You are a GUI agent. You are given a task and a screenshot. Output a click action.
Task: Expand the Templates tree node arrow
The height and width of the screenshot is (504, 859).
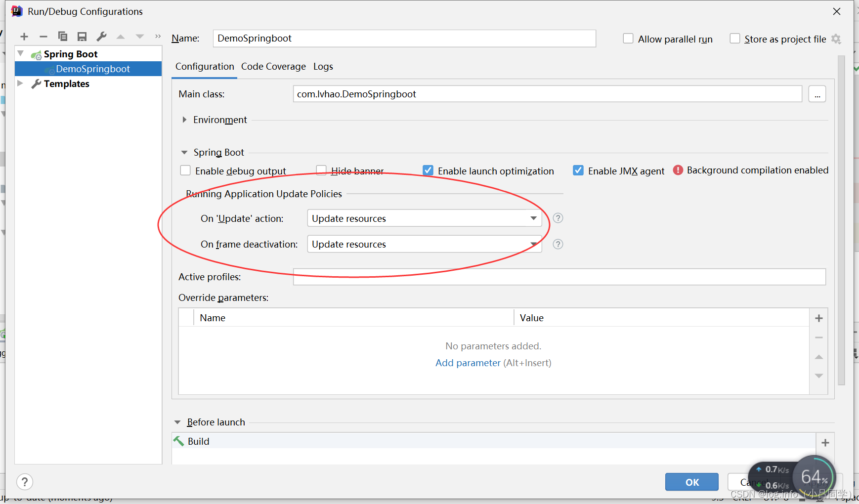(21, 83)
